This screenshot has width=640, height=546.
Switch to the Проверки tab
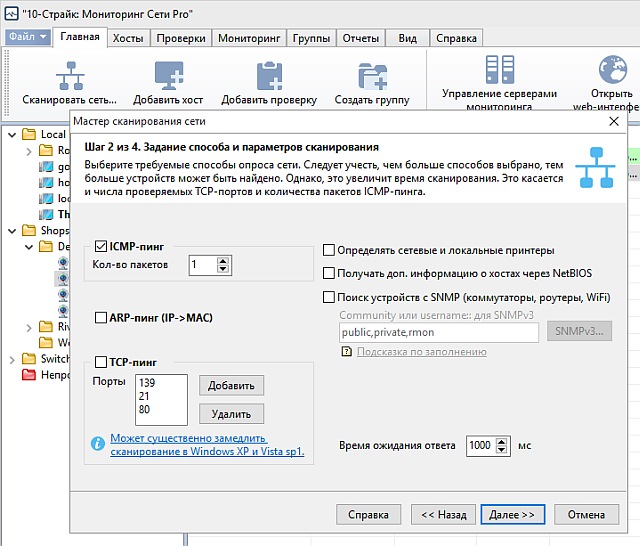181,38
